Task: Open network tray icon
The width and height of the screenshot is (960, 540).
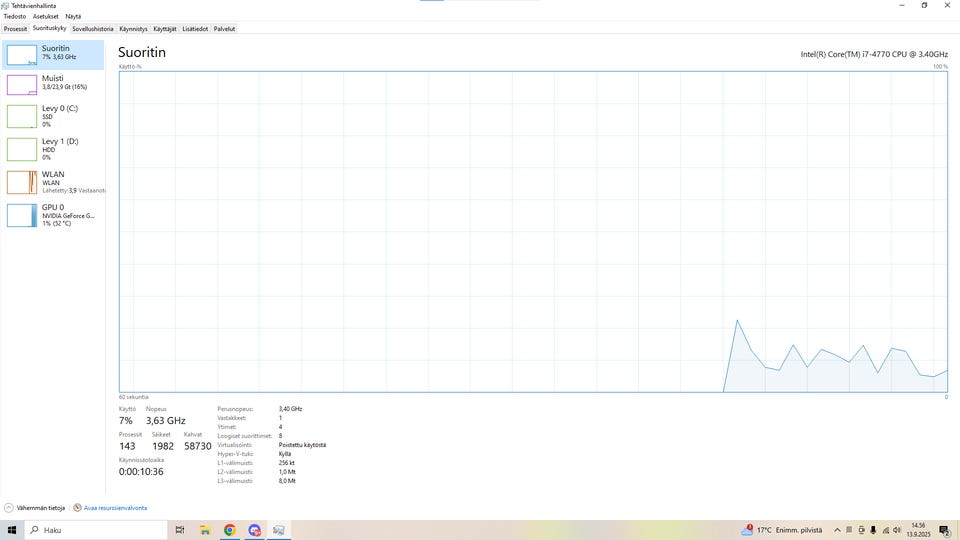Action: pyautogui.click(x=885, y=530)
